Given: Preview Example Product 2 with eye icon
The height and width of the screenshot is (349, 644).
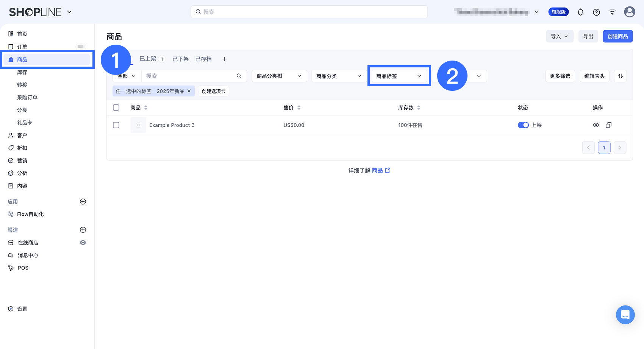Looking at the screenshot, I should point(596,125).
